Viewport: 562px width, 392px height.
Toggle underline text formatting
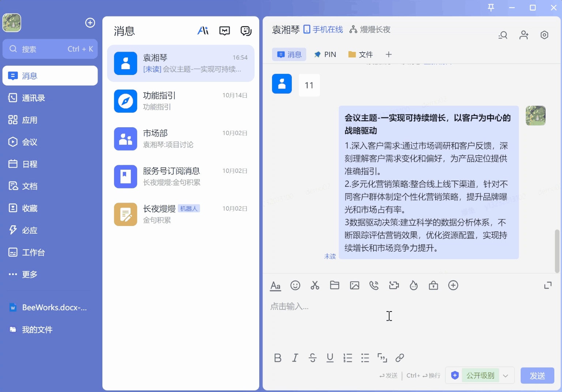point(330,358)
